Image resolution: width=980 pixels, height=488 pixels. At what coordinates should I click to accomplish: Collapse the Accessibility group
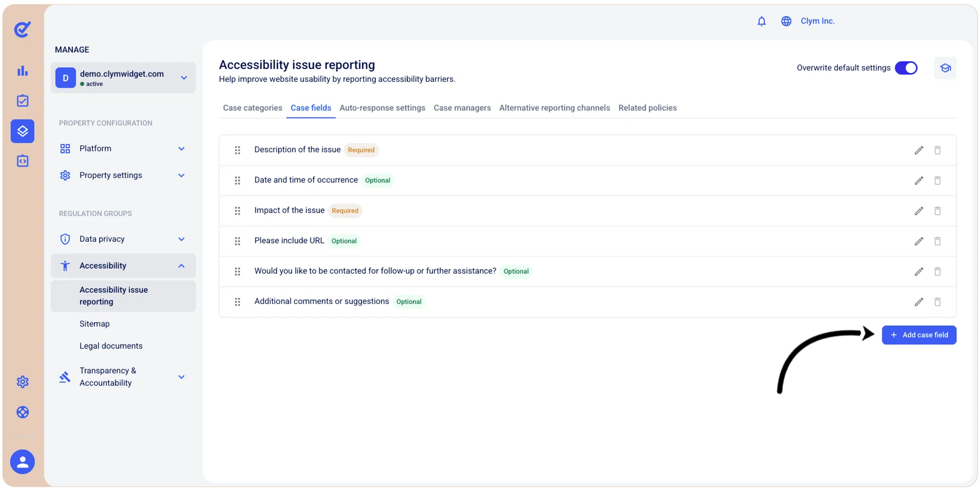123,266
